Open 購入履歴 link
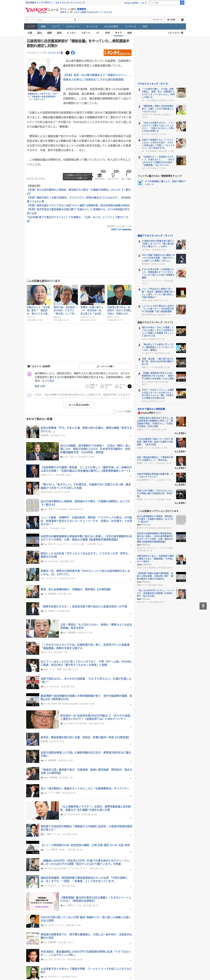 click(x=171, y=19)
